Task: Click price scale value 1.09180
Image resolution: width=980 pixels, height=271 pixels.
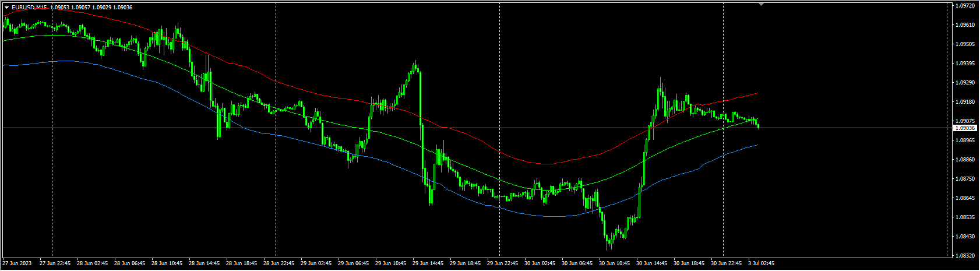Action: click(x=965, y=102)
